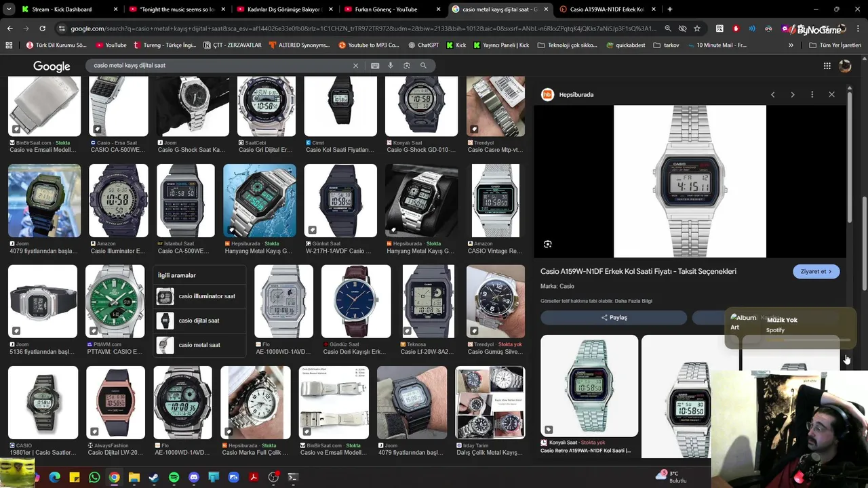The width and height of the screenshot is (868, 488).
Task: Click the zoom magnifier icon in address bar
Action: [x=668, y=28]
